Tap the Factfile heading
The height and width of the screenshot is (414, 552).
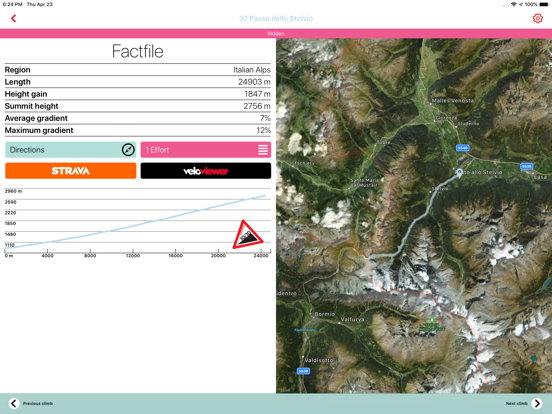pos(138,51)
